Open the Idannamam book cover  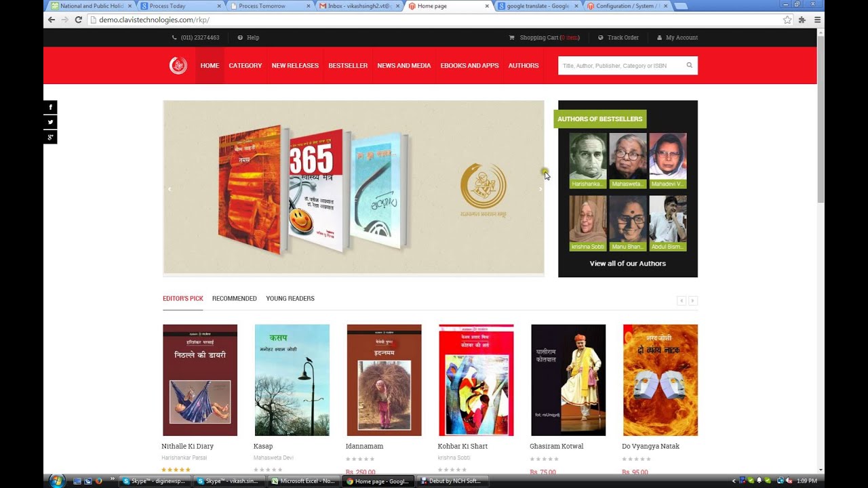384,380
